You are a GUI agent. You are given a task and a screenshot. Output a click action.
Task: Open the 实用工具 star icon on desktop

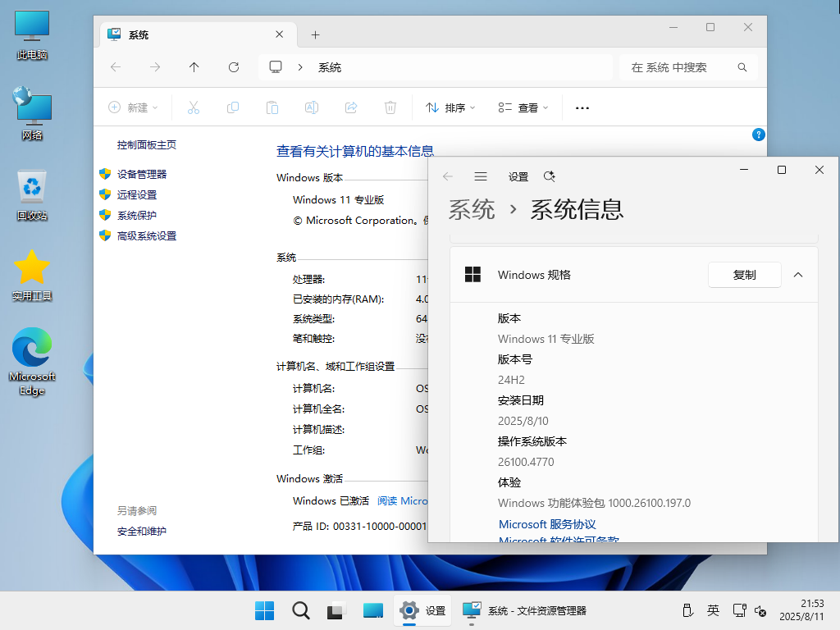tap(32, 276)
